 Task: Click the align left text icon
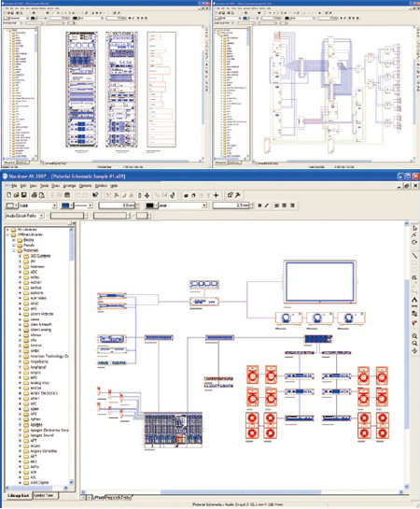click(276, 205)
